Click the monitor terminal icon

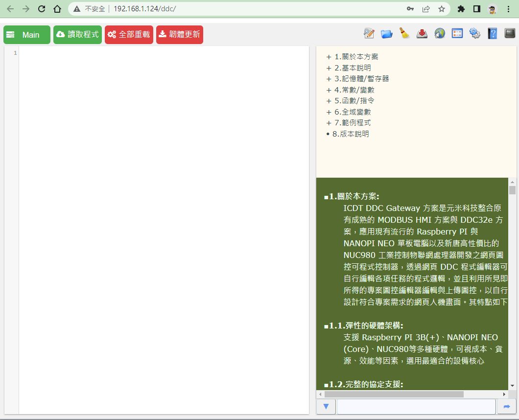click(509, 34)
